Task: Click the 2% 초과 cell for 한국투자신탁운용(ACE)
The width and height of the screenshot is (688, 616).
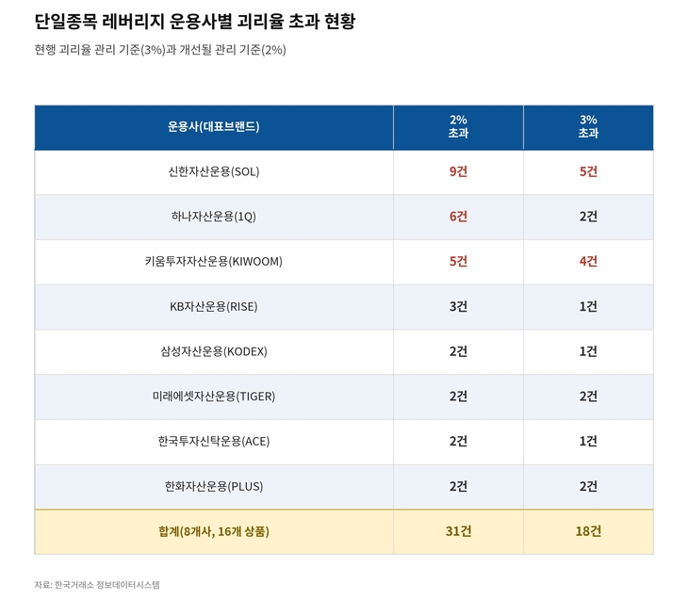Action: click(x=458, y=442)
